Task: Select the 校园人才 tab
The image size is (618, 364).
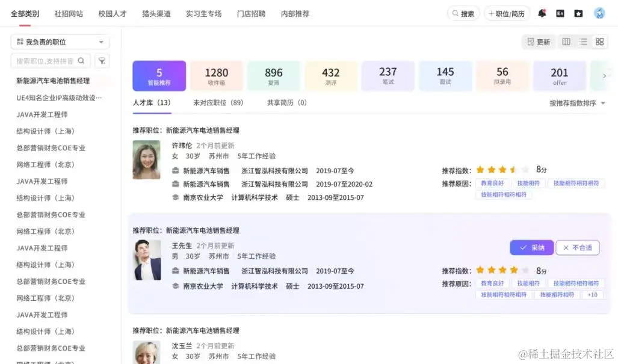Action: point(113,14)
